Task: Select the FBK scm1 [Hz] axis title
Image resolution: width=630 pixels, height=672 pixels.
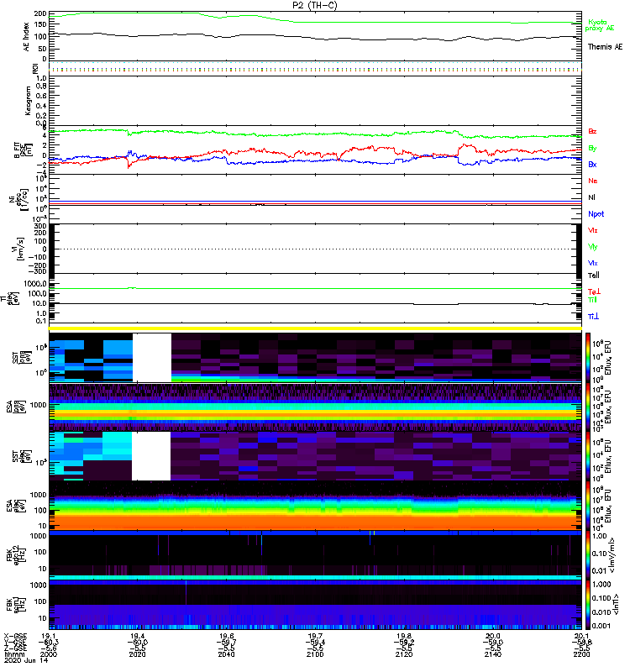Action: [x=14, y=604]
